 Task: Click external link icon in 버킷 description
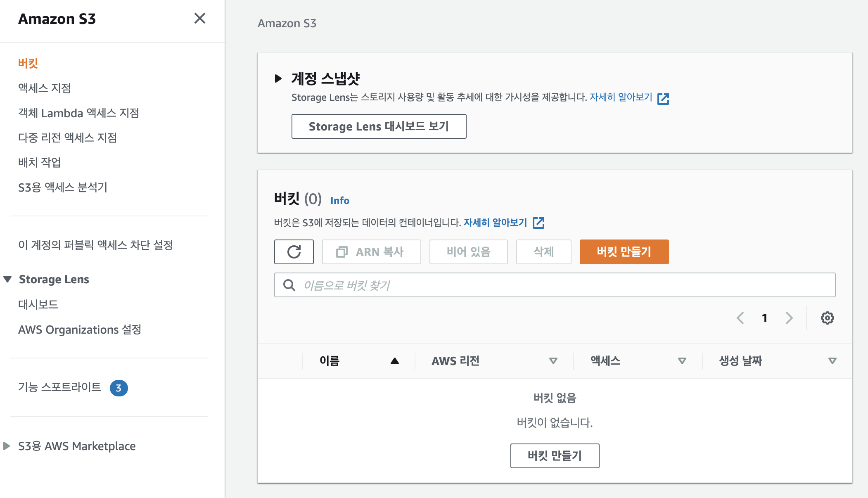[538, 223]
